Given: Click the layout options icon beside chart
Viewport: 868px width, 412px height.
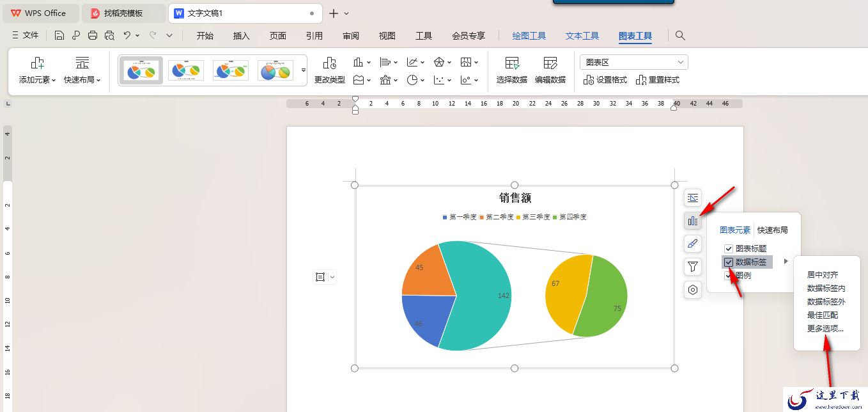Looking at the screenshot, I should click(x=693, y=198).
